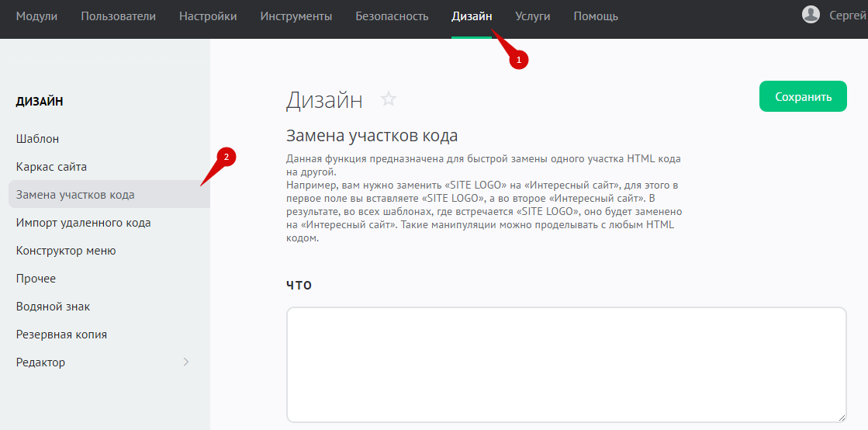
Task: Click the favorite star icon next to Дизайн
Action: [389, 99]
